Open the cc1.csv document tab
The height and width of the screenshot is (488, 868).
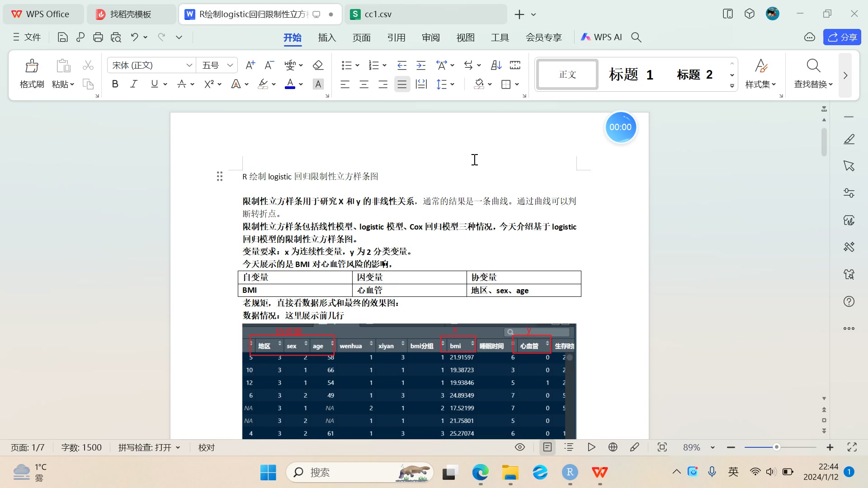pyautogui.click(x=378, y=14)
